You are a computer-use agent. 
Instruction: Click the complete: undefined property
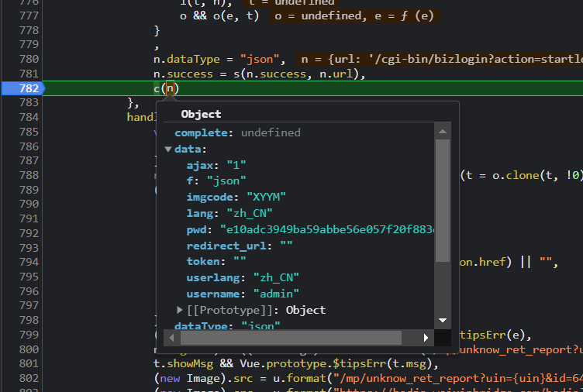(237, 132)
